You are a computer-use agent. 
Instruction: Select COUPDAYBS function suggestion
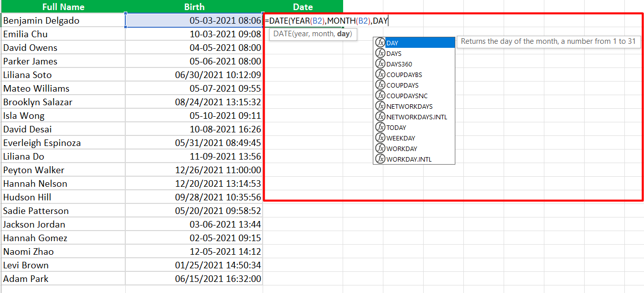tap(414, 75)
